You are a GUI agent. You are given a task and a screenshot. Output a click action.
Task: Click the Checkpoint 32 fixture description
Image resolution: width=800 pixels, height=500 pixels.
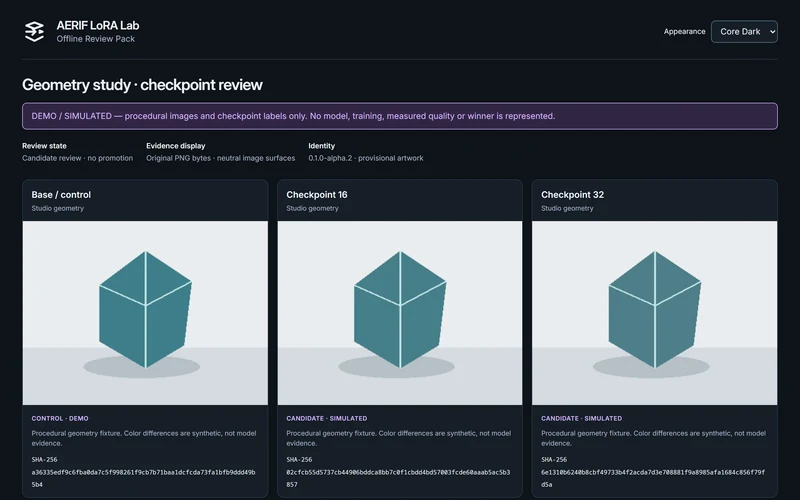pyautogui.click(x=654, y=438)
